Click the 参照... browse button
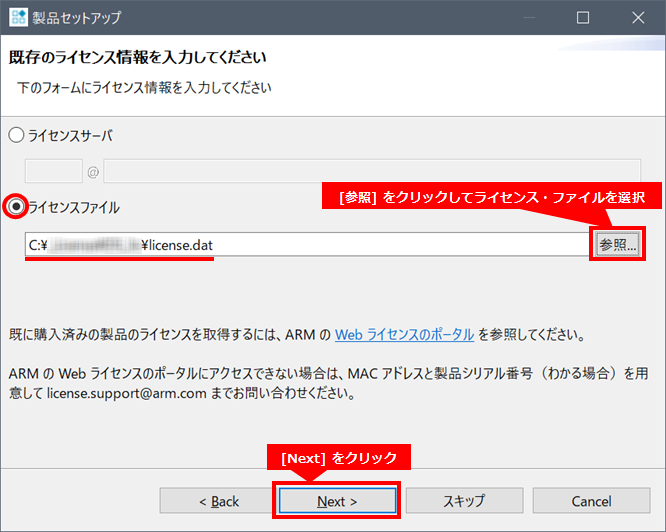This screenshot has height=532, width=666. pyautogui.click(x=618, y=244)
